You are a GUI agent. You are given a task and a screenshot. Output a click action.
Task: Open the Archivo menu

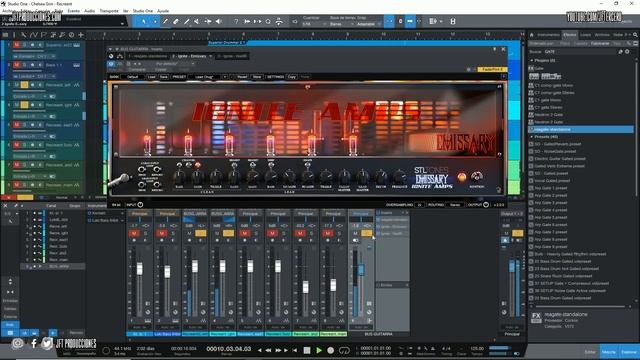point(9,11)
